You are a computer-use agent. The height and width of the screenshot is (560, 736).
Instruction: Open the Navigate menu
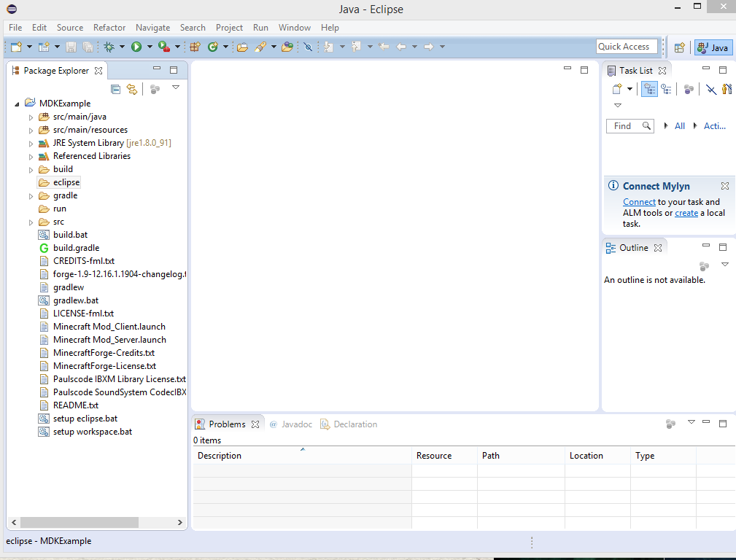[x=152, y=28]
